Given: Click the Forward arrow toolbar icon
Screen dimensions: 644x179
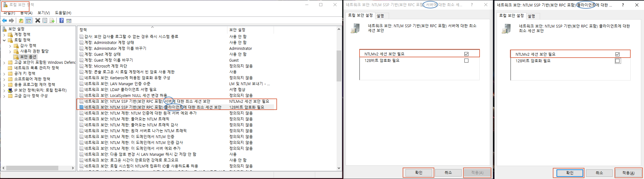Looking at the screenshot, I should tap(11, 20).
